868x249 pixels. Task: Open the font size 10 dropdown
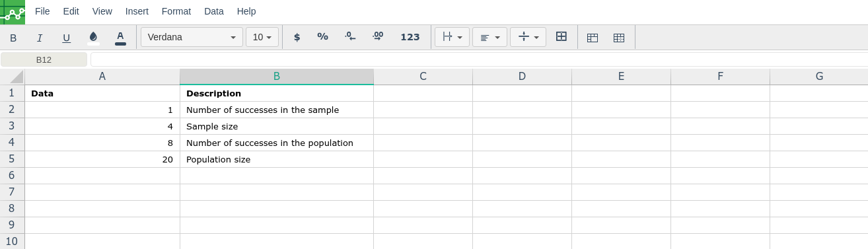point(262,37)
